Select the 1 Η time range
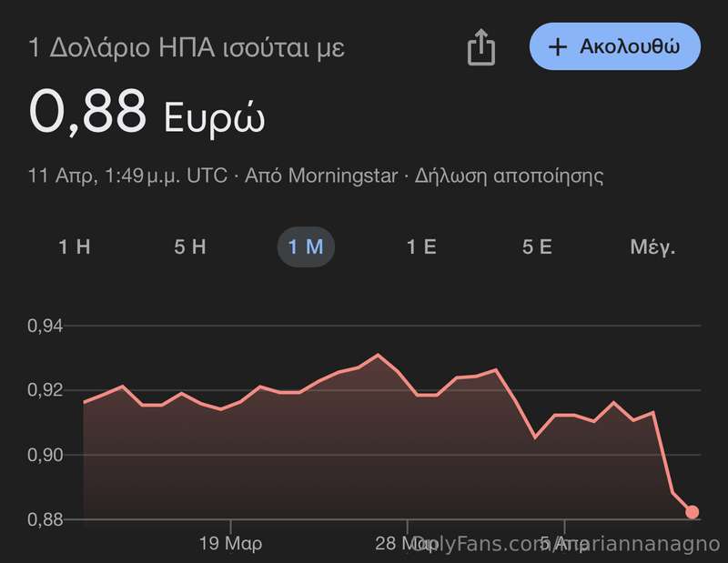728x563 pixels. point(75,246)
